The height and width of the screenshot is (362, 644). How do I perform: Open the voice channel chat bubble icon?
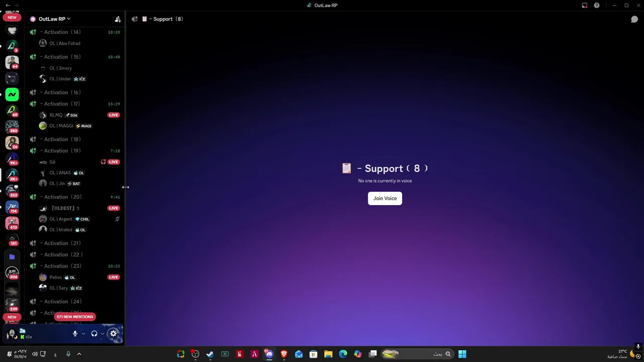pos(634,19)
